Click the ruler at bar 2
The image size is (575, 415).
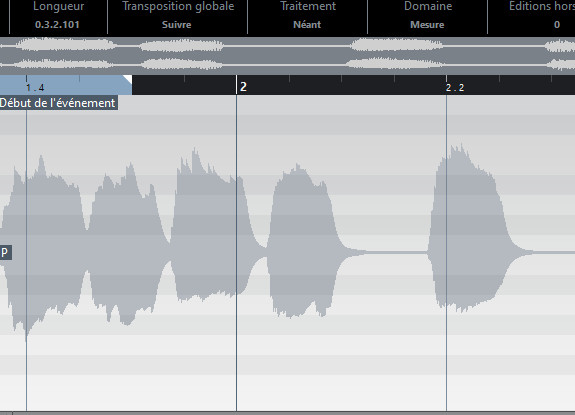coord(243,87)
